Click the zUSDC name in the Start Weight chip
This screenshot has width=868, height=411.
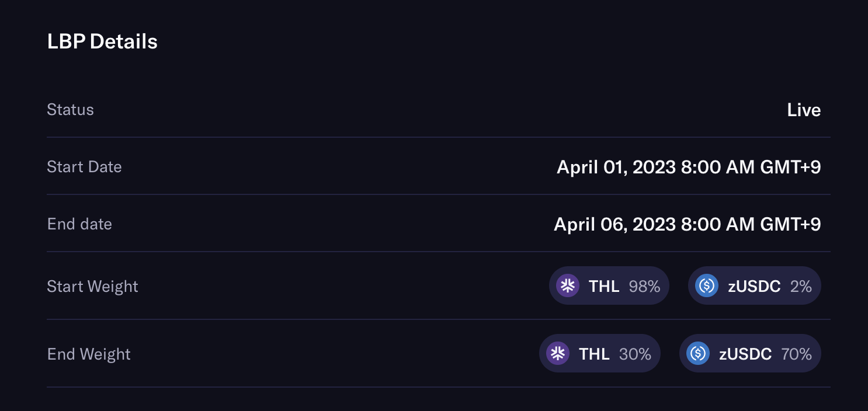[754, 287]
